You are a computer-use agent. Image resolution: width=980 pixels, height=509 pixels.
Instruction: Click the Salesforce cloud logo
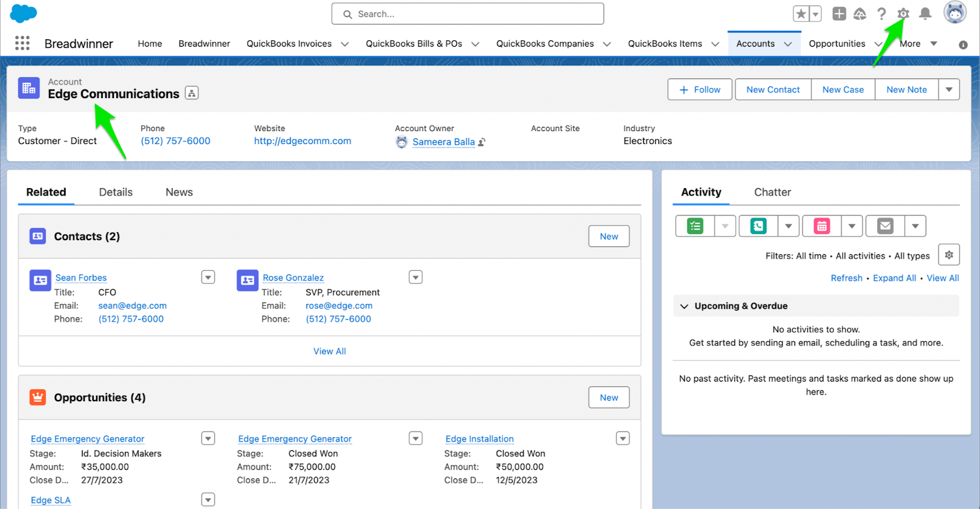tap(23, 13)
